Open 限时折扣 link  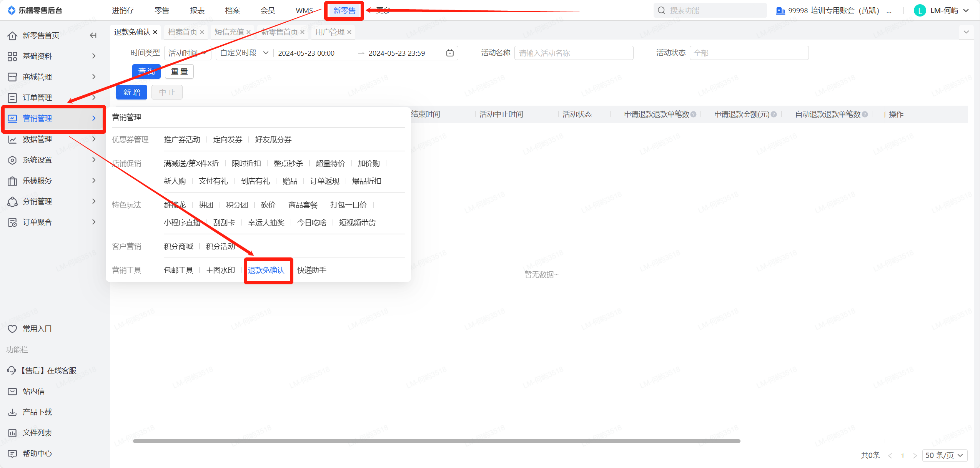pos(246,163)
